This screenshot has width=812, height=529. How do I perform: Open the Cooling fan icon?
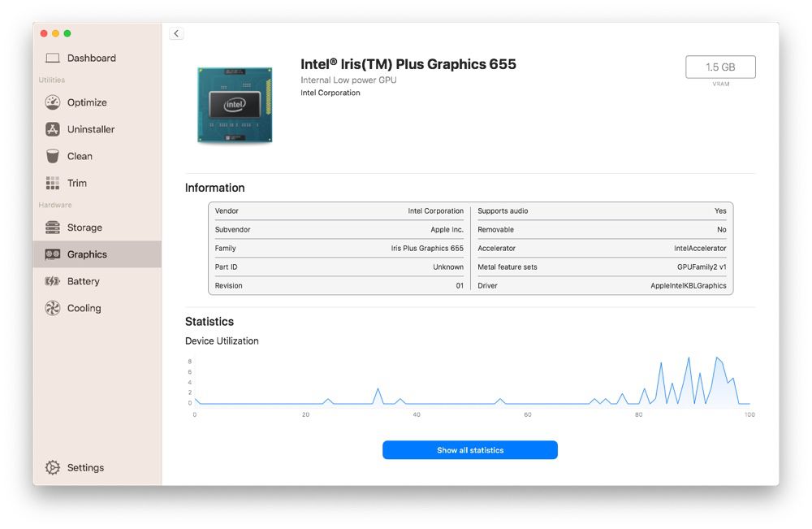(x=52, y=308)
